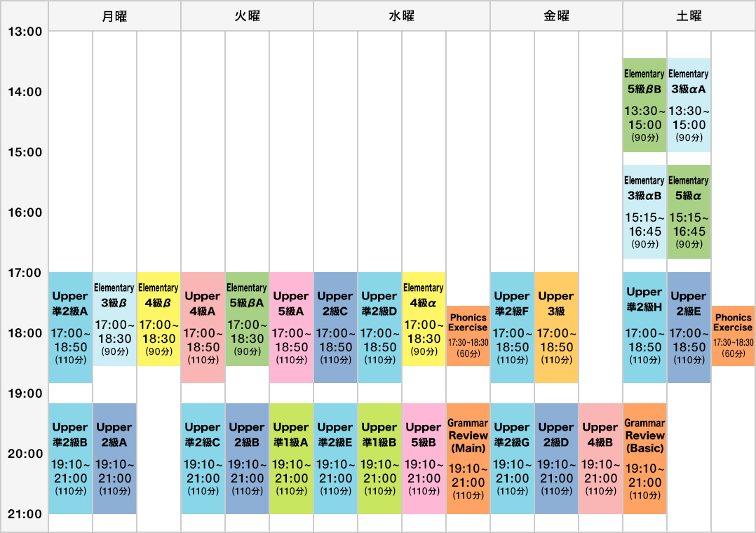Select the 土曜 day header
This screenshot has height=533, width=756.
[x=689, y=16]
